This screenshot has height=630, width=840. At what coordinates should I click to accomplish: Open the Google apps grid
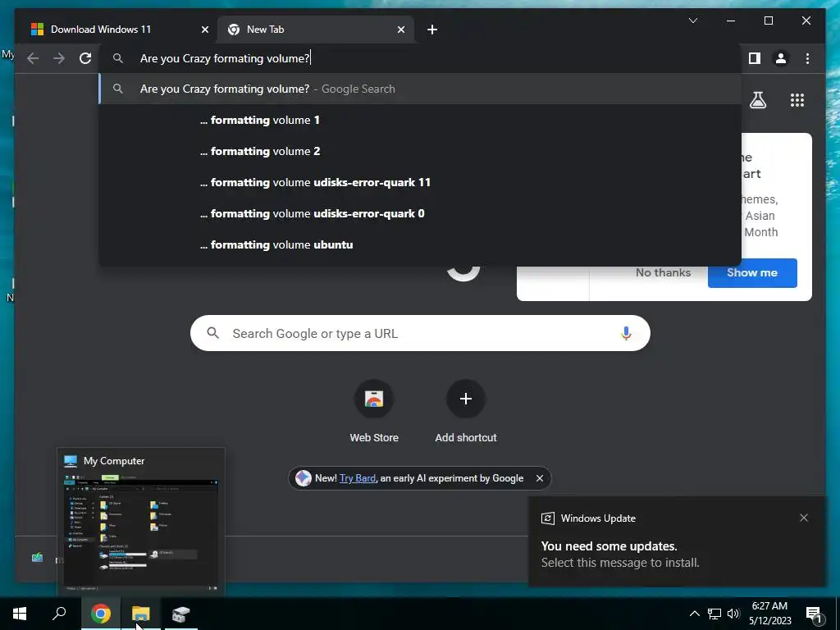[797, 100]
